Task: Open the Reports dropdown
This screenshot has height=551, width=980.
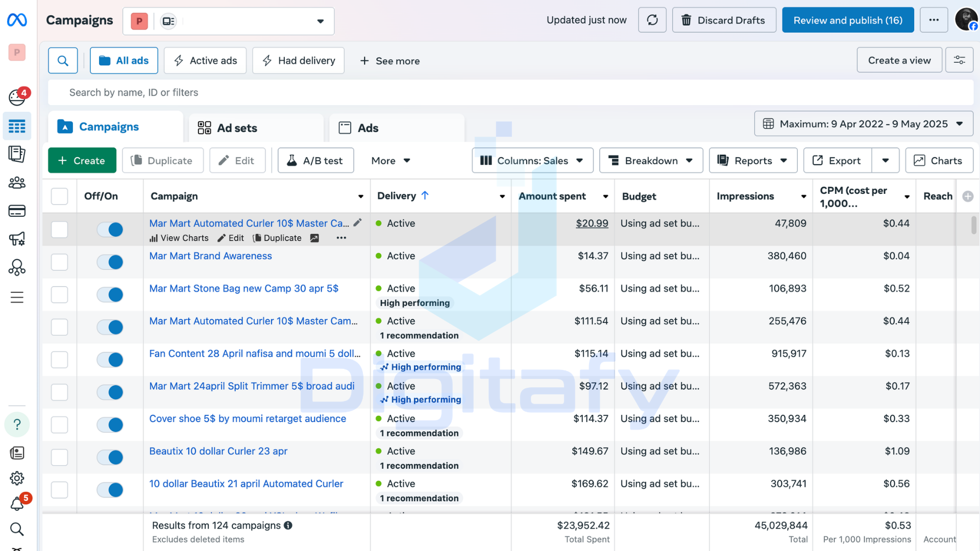Action: tap(753, 161)
